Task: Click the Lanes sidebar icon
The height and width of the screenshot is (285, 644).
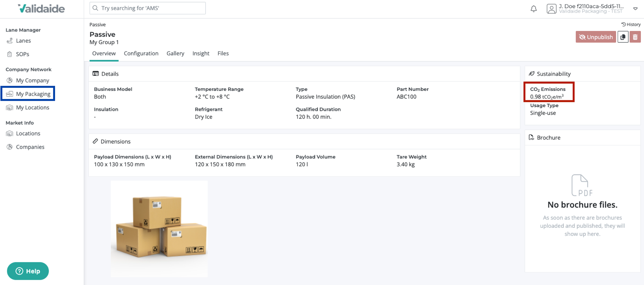Action: click(9, 41)
